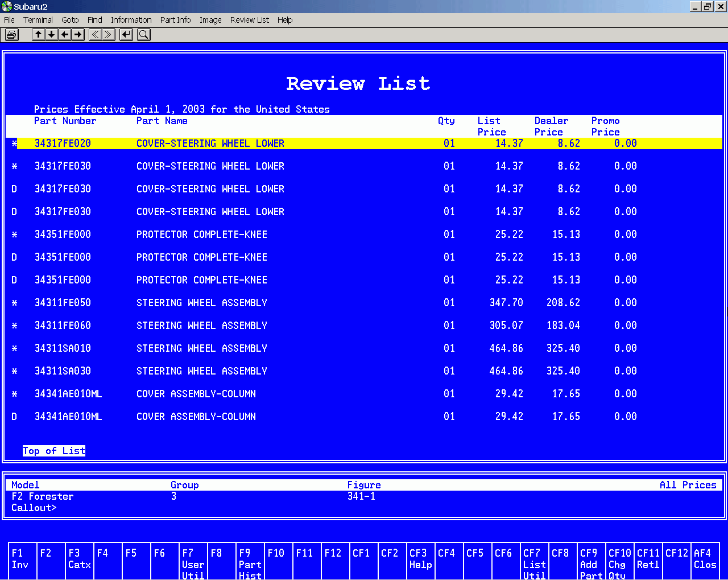Open the Find menu
728x580 pixels.
95,20
